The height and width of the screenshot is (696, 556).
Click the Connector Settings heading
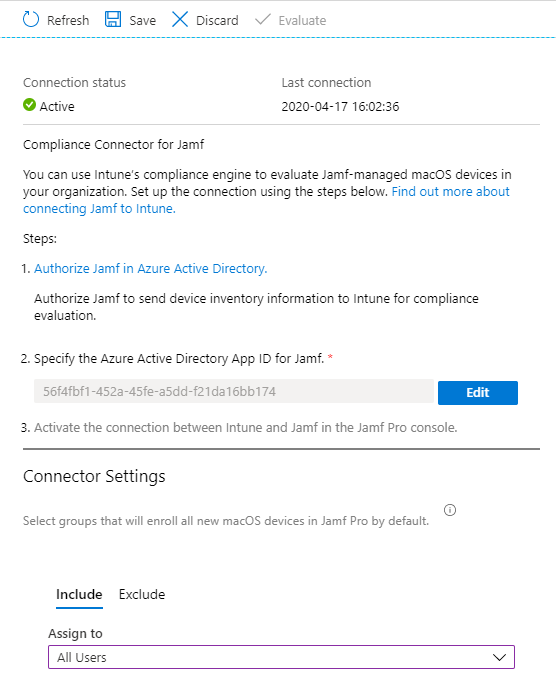94,476
